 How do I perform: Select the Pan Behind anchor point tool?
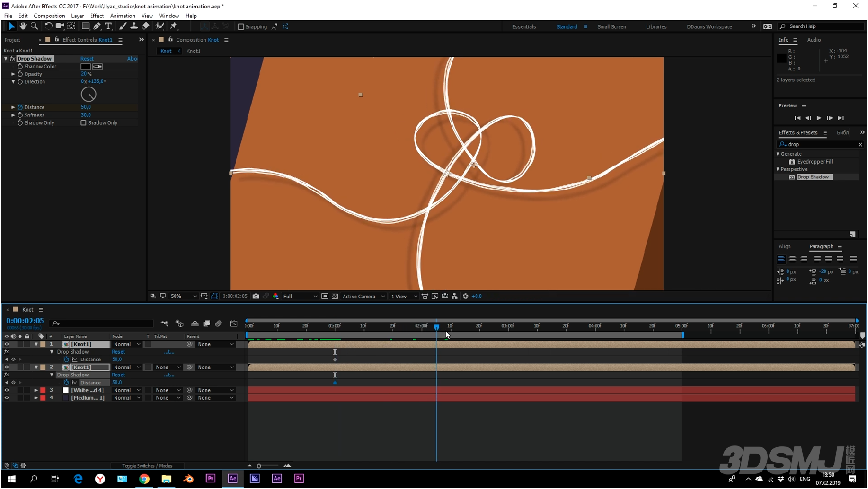pos(71,26)
